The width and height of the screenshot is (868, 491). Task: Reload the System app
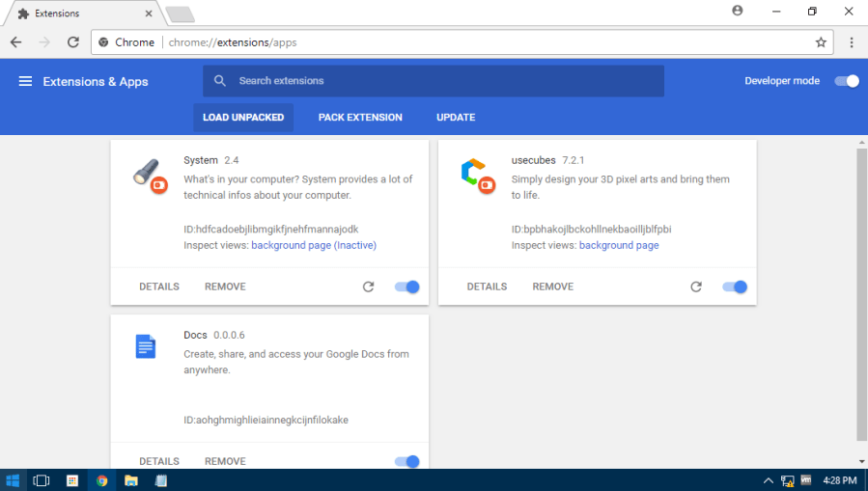368,286
